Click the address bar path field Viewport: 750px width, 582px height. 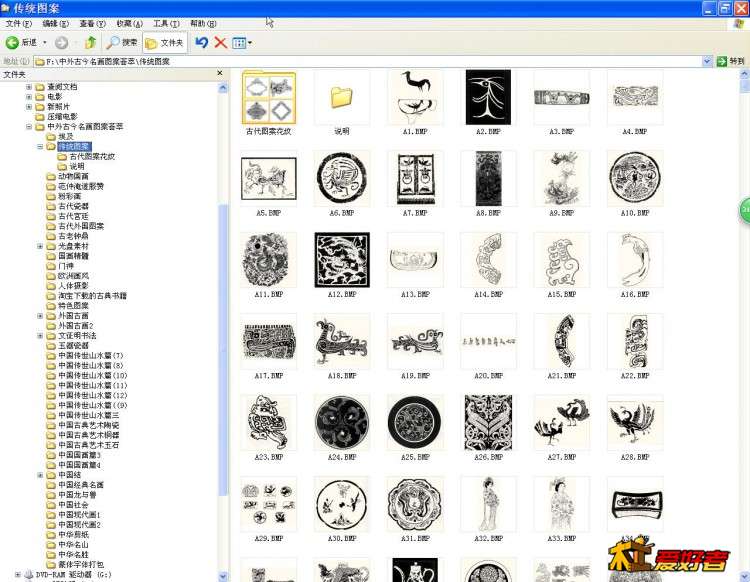[x=368, y=61]
